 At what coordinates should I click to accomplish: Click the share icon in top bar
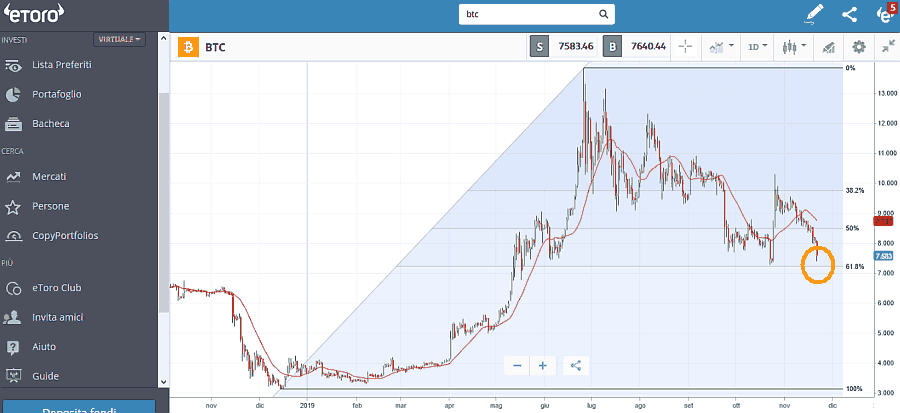(x=850, y=14)
